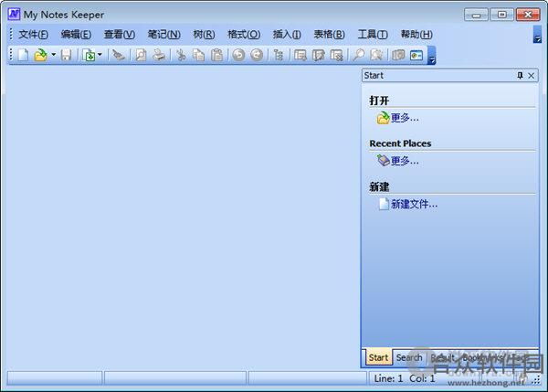548x392 pixels.
Task: Open the 帮助(H) menu
Action: [x=416, y=35]
